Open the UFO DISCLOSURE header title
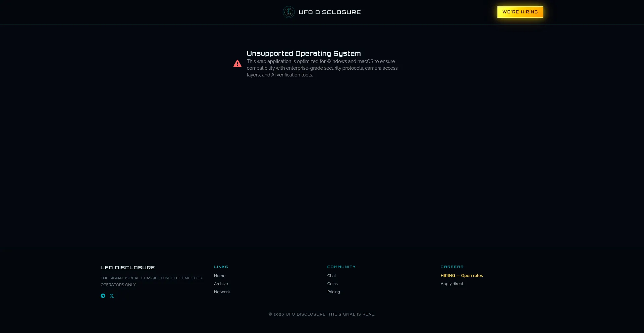644x333 pixels. 330,12
